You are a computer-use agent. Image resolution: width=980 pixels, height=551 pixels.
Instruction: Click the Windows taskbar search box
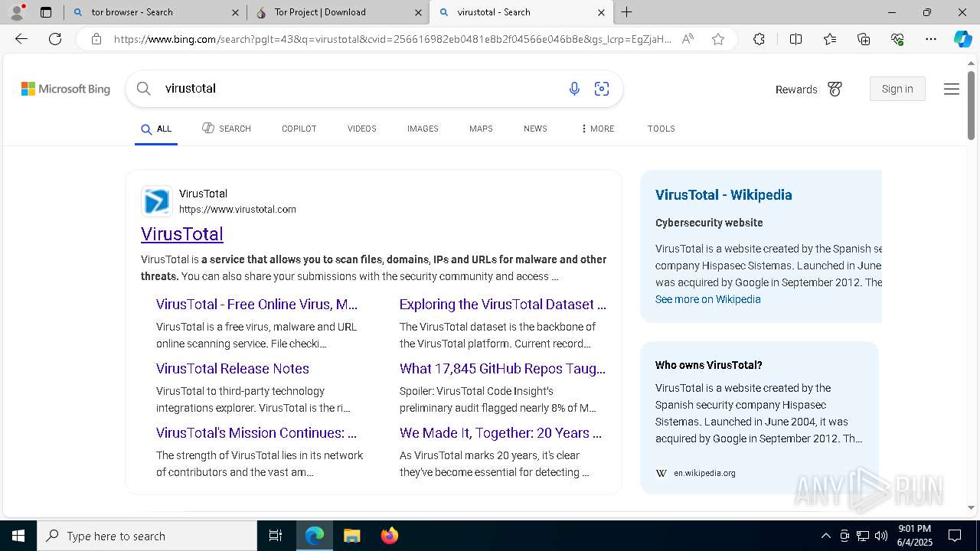click(x=147, y=536)
